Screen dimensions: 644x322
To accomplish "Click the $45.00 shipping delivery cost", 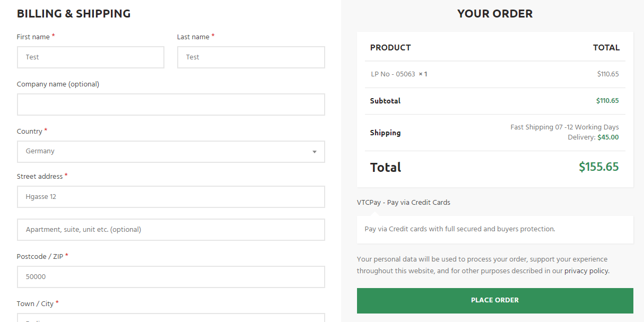I will tap(608, 137).
